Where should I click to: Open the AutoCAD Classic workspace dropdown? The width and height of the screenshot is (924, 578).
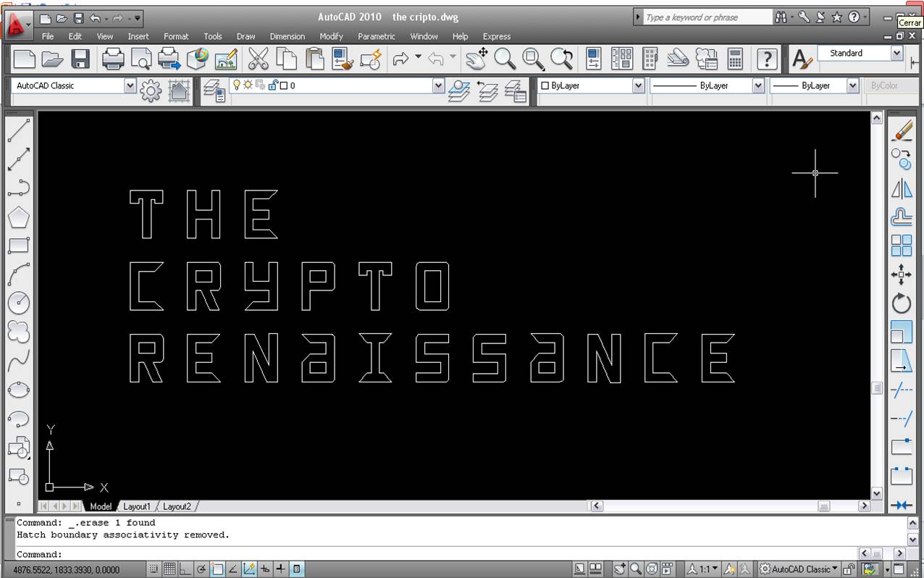(x=130, y=85)
